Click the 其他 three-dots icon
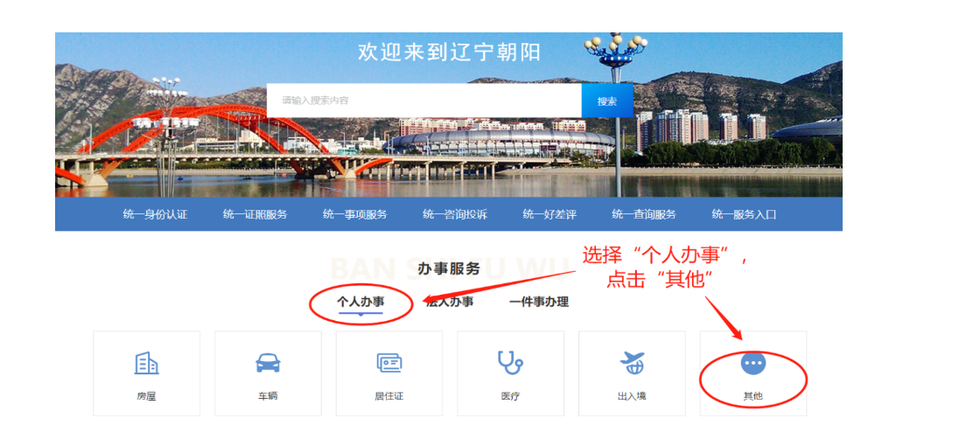 753,363
